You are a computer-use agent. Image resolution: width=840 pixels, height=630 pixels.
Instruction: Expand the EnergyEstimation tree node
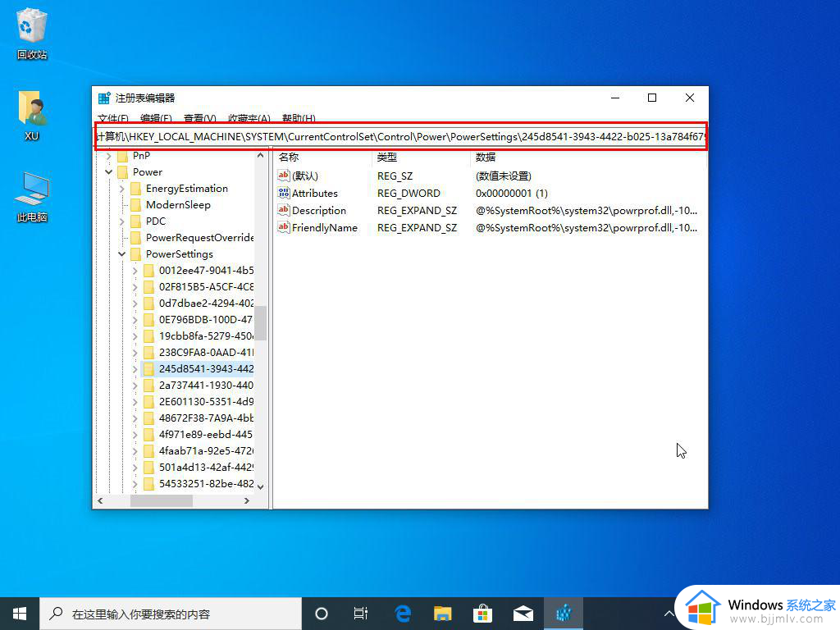pos(122,189)
